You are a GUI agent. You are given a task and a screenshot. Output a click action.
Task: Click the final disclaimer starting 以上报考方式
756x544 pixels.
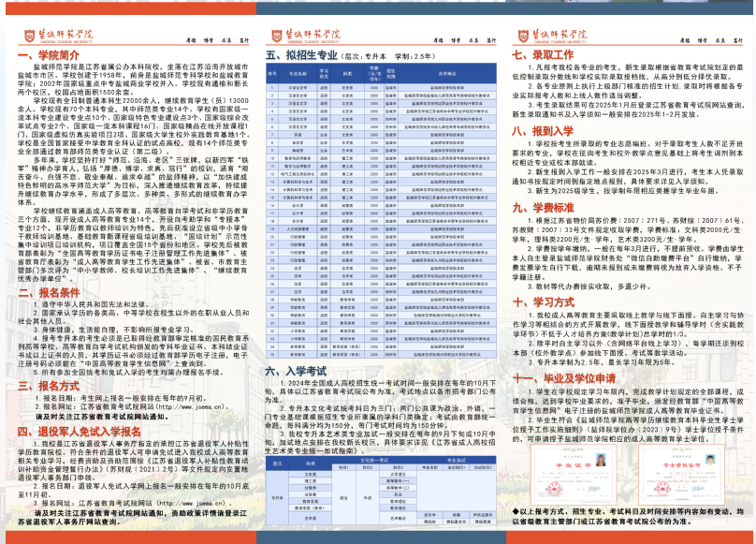(628, 517)
